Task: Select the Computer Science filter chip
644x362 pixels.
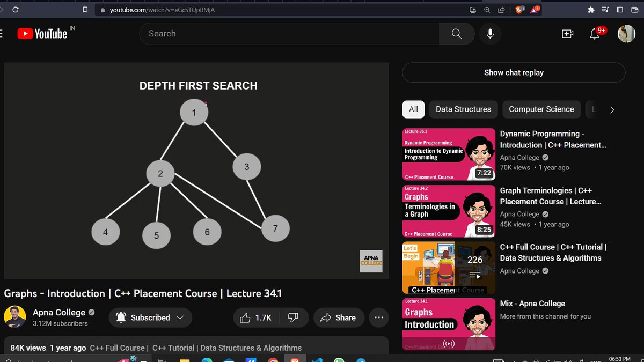Action: pyautogui.click(x=541, y=109)
